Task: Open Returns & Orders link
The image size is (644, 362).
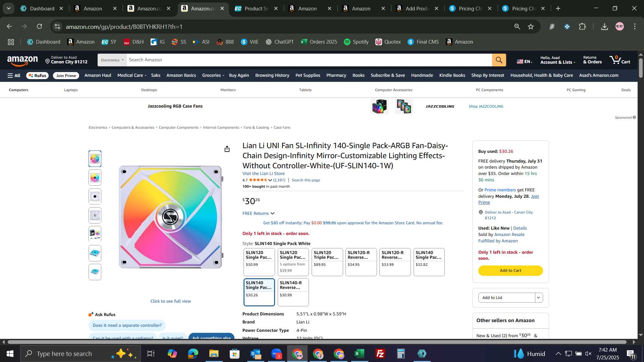Action: pyautogui.click(x=592, y=60)
